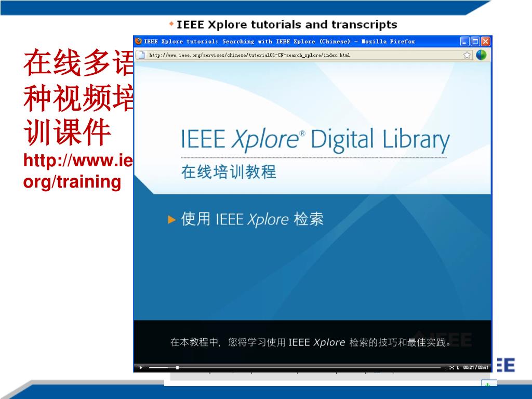Image resolution: width=532 pixels, height=399 pixels.
Task: Toggle fullscreen in the video player
Action: click(451, 367)
